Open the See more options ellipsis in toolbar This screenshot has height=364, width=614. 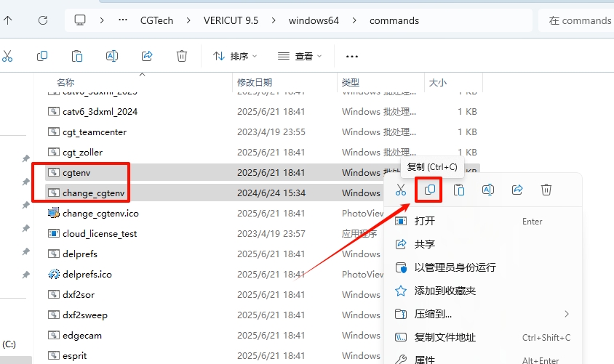(351, 57)
